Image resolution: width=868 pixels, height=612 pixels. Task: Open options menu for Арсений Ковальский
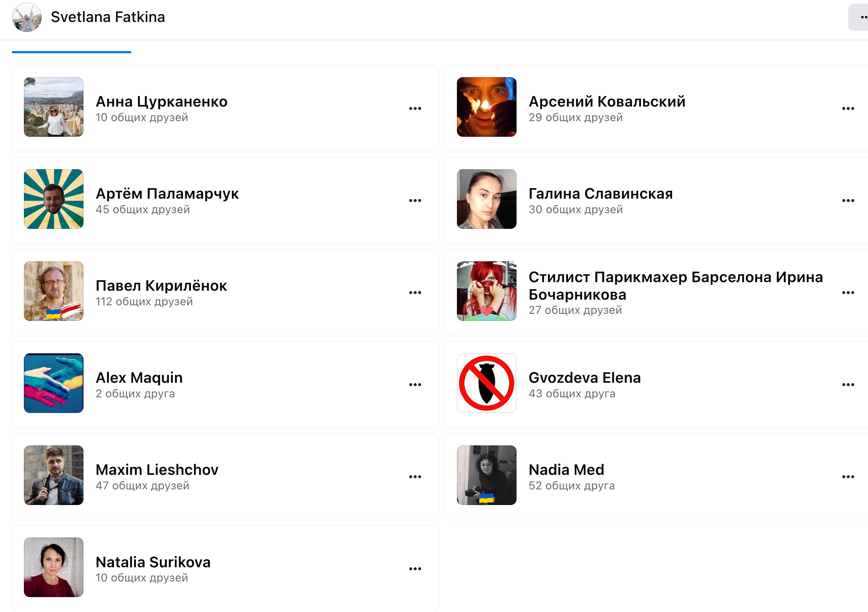pos(848,108)
